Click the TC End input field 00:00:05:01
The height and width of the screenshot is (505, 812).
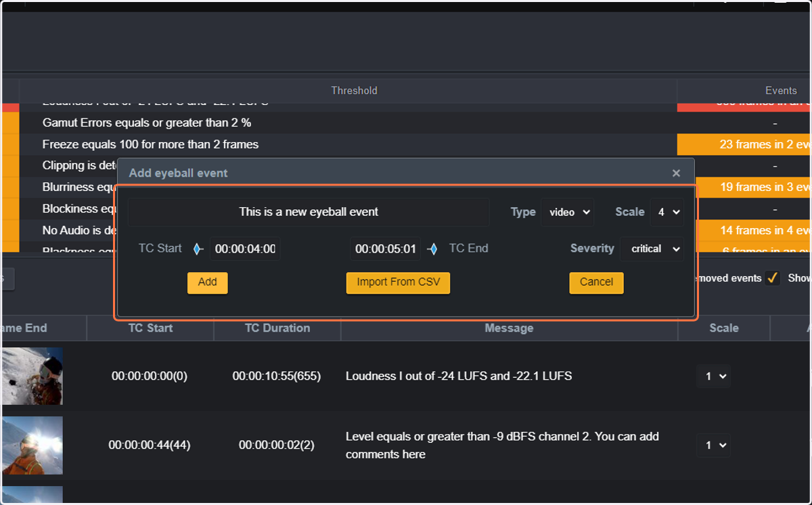pyautogui.click(x=385, y=248)
